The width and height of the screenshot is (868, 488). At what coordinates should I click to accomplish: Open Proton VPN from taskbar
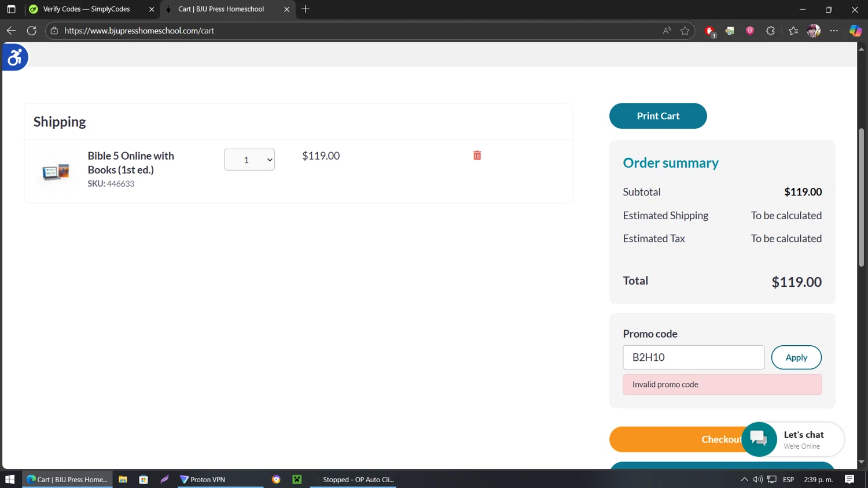220,479
